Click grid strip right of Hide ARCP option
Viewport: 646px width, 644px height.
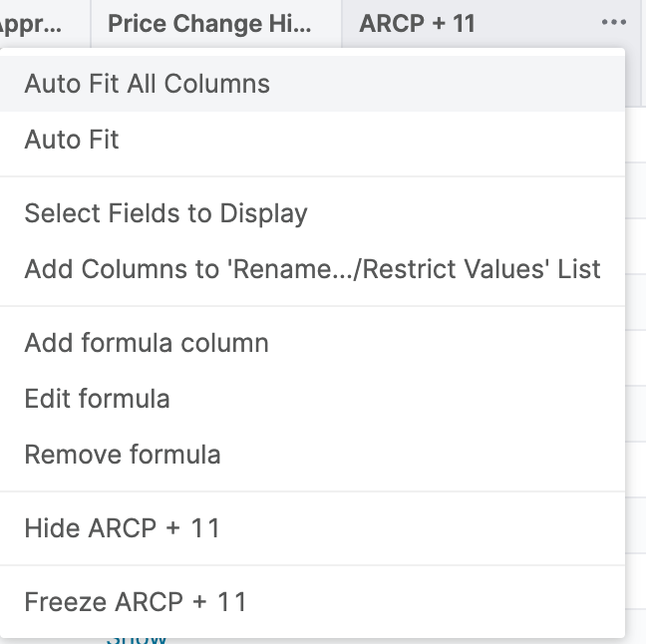click(636, 528)
